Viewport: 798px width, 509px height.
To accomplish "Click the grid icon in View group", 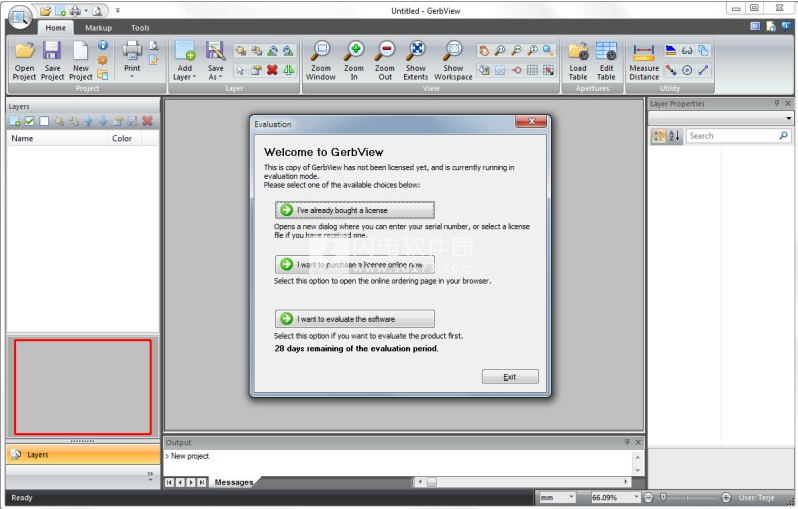I will coord(532,70).
